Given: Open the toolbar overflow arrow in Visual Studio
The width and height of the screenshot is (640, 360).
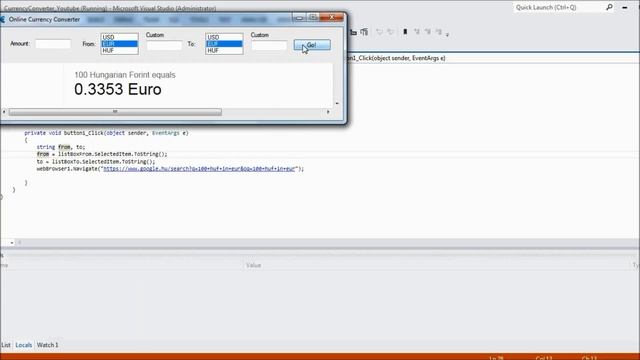Looking at the screenshot, I should 447,35.
